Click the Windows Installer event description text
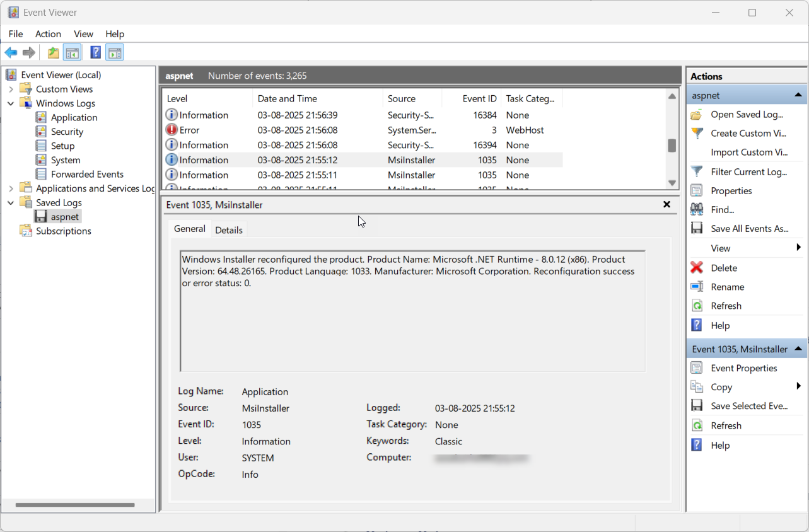The image size is (809, 532). pyautogui.click(x=408, y=271)
